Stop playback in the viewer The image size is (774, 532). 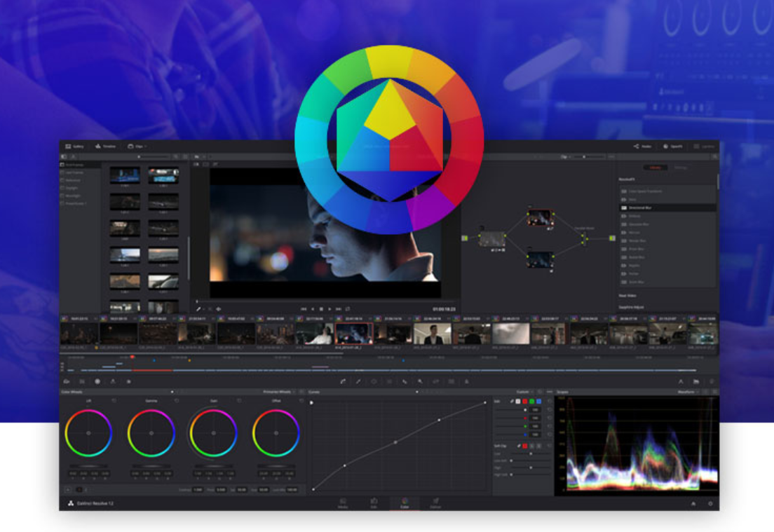pyautogui.click(x=321, y=309)
